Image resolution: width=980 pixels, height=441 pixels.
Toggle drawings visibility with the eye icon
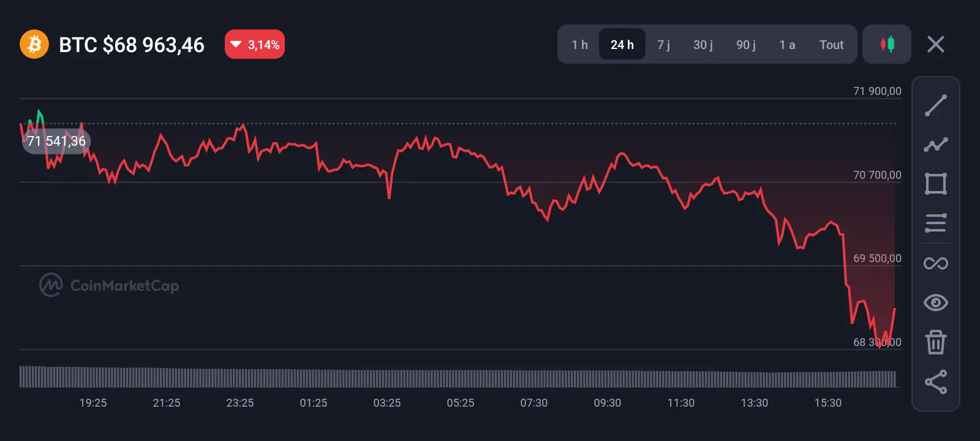click(x=936, y=303)
